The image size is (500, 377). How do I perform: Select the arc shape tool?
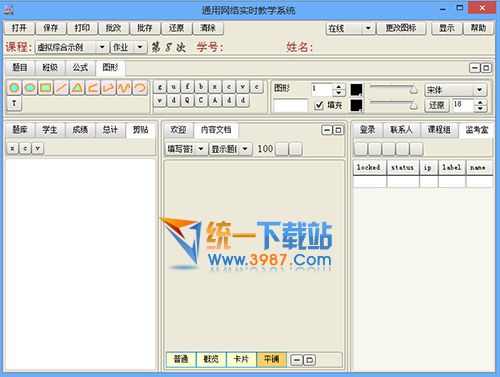[x=140, y=88]
